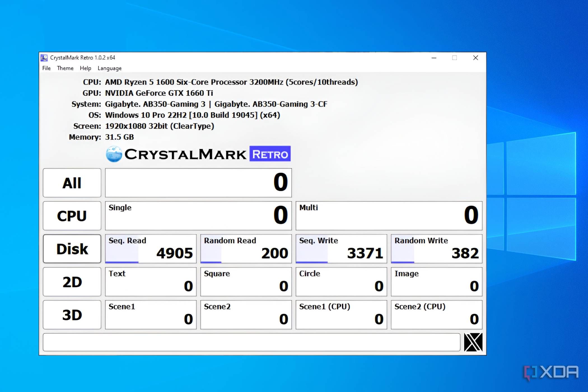
Task: Click the 3D Scene1 score box
Action: (x=151, y=315)
